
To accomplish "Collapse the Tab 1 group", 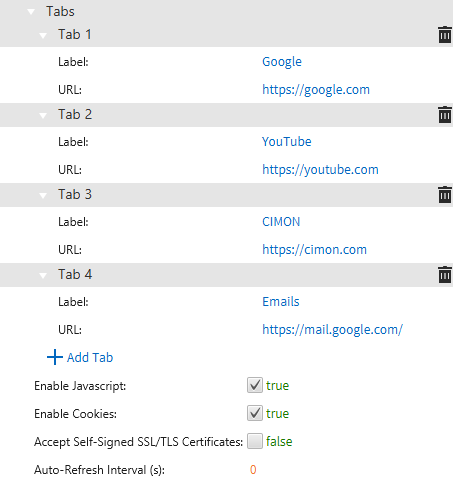I will tap(43, 35).
